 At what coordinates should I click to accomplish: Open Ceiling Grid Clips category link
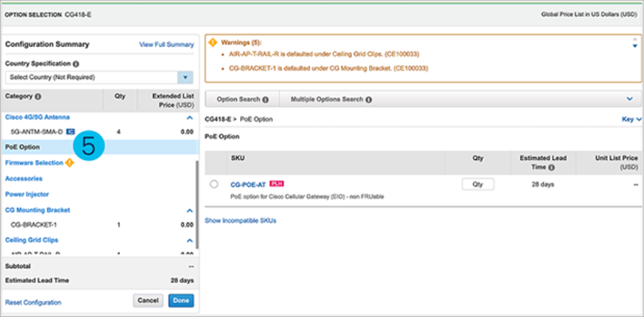(32, 240)
